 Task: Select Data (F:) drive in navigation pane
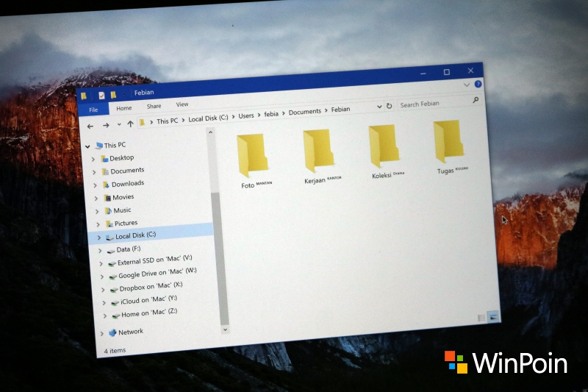(123, 249)
